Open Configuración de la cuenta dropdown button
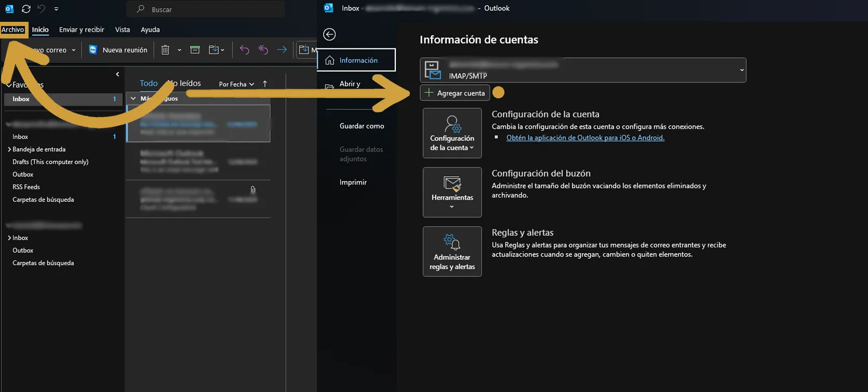The image size is (868, 392). coord(452,133)
